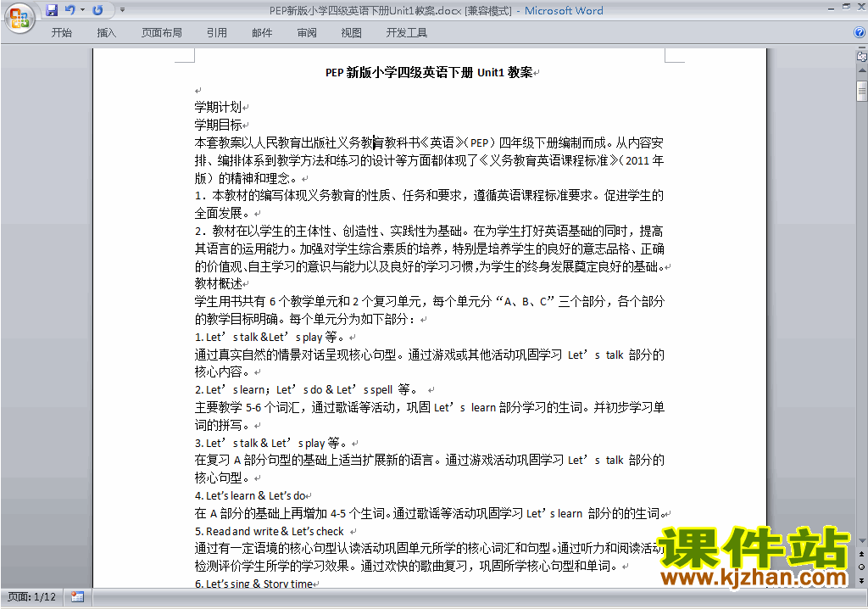Click the vertical scrollbar down arrow
The width and height of the screenshot is (868, 609).
click(x=862, y=541)
